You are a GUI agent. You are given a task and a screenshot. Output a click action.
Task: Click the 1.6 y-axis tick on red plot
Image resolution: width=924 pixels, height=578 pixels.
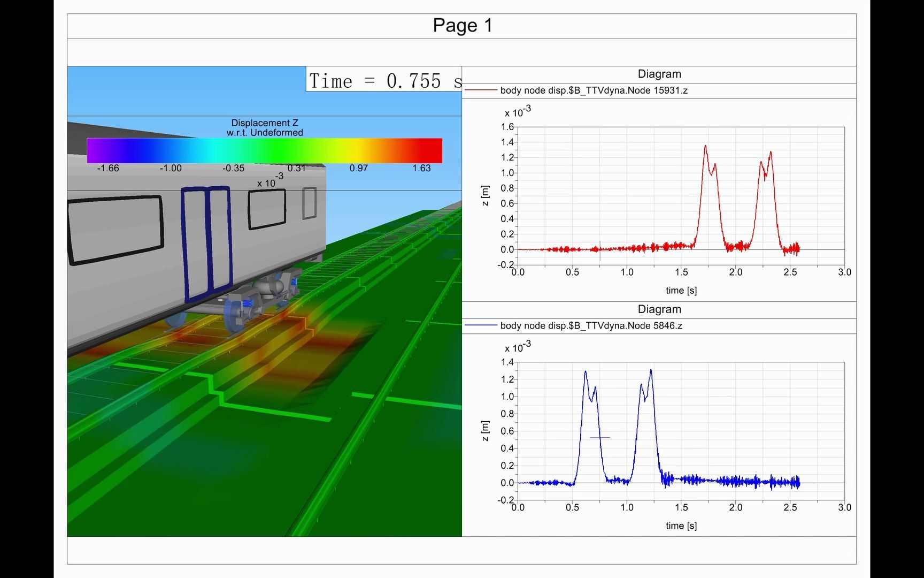point(507,127)
